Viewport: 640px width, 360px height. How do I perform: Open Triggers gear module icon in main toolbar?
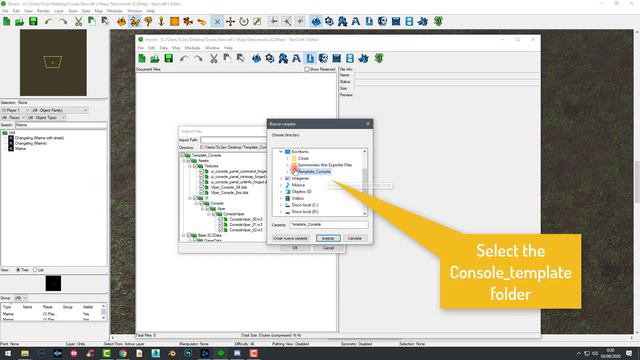329,22
